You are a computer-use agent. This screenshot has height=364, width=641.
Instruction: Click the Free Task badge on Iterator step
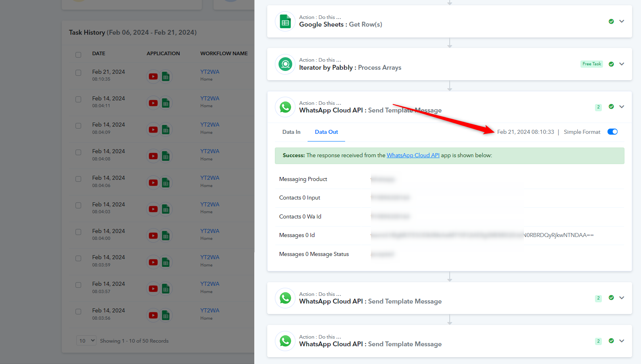592,64
